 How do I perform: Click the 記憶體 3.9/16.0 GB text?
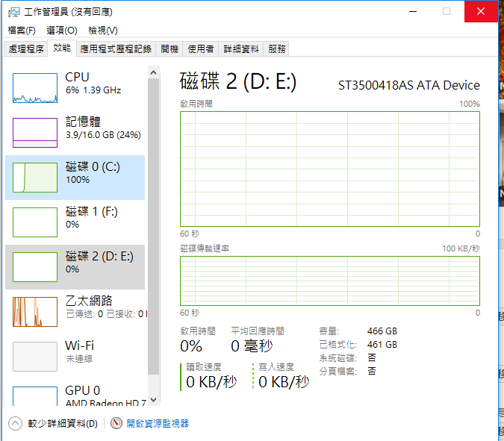103,135
